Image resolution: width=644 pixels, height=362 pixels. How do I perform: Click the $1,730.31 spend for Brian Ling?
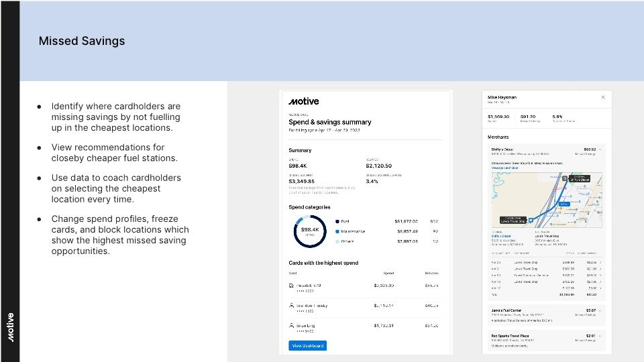coord(384,326)
